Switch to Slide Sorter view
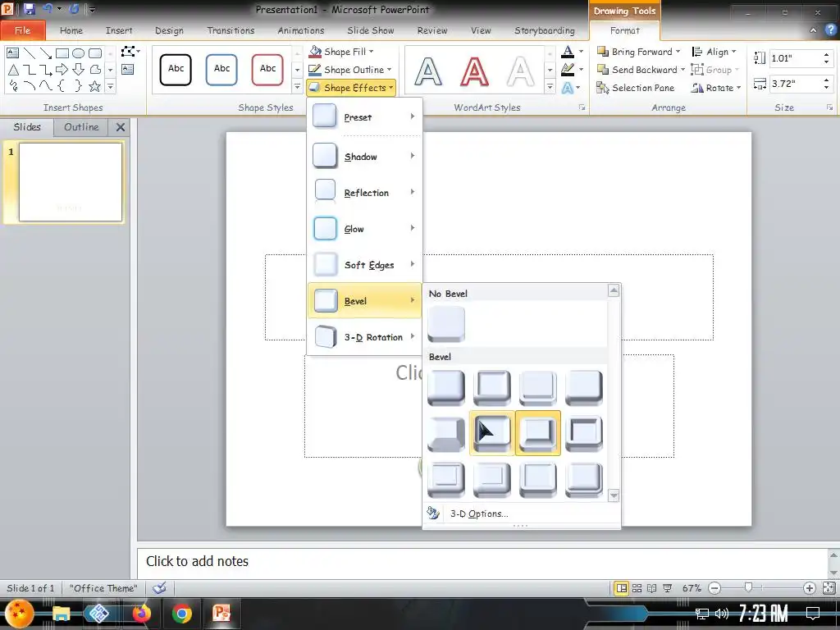 click(637, 588)
